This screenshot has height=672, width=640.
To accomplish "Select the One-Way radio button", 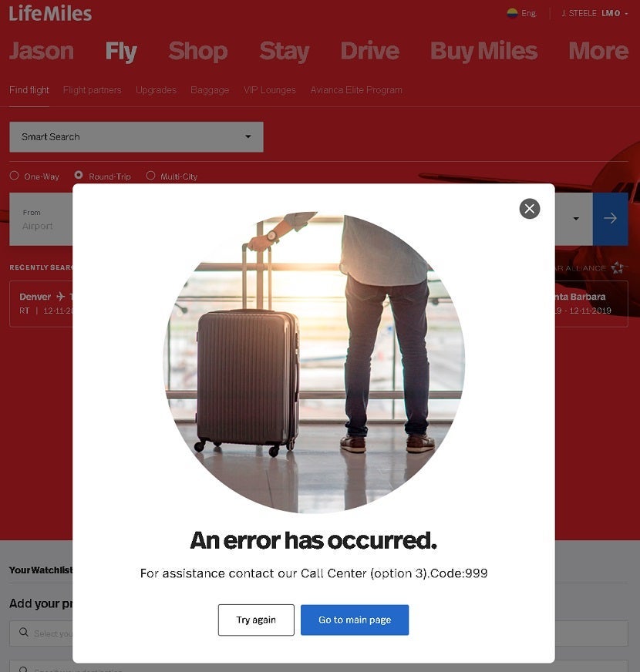I will [x=14, y=176].
